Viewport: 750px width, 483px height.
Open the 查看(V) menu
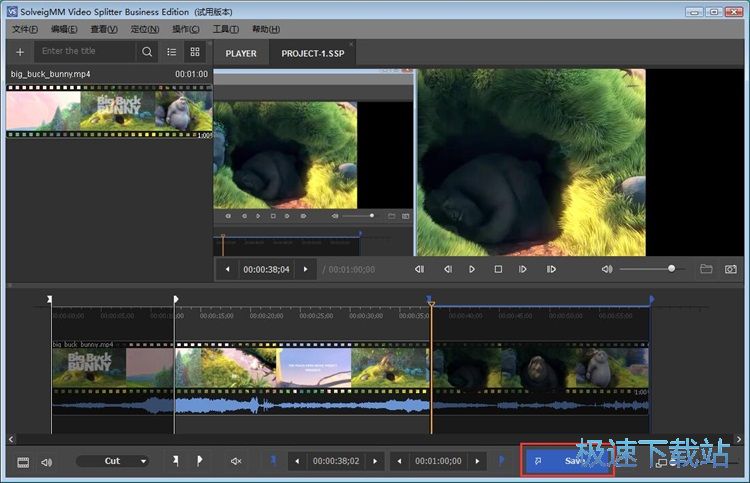click(x=104, y=29)
